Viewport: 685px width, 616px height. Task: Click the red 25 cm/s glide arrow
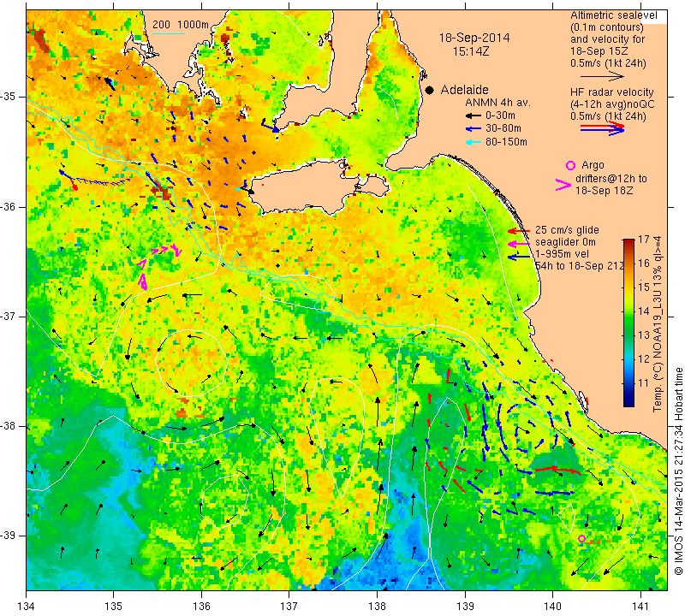pyautogui.click(x=519, y=230)
